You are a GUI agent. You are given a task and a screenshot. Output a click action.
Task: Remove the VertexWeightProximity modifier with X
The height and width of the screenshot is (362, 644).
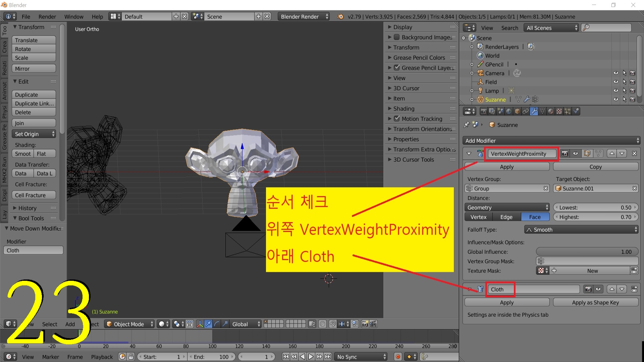634,154
